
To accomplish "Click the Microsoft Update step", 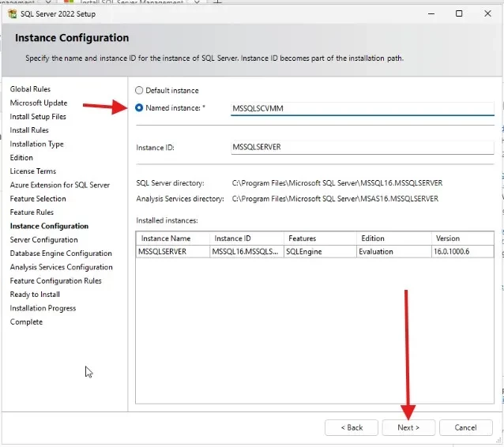I will (39, 103).
